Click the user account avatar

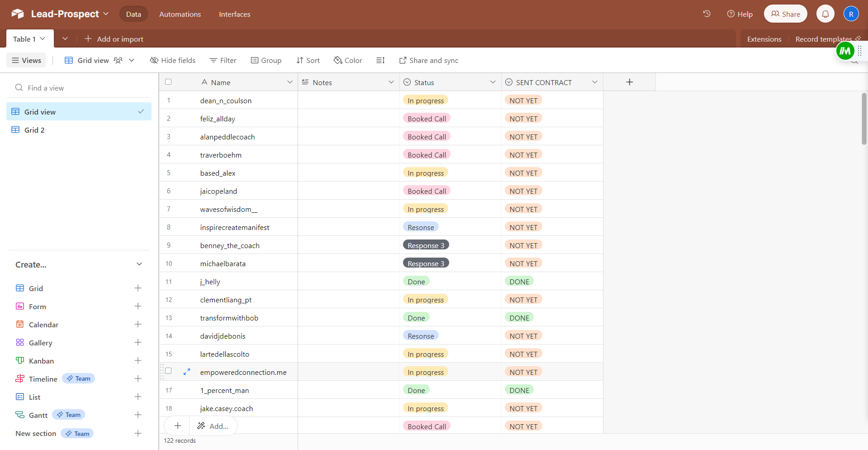coord(851,14)
